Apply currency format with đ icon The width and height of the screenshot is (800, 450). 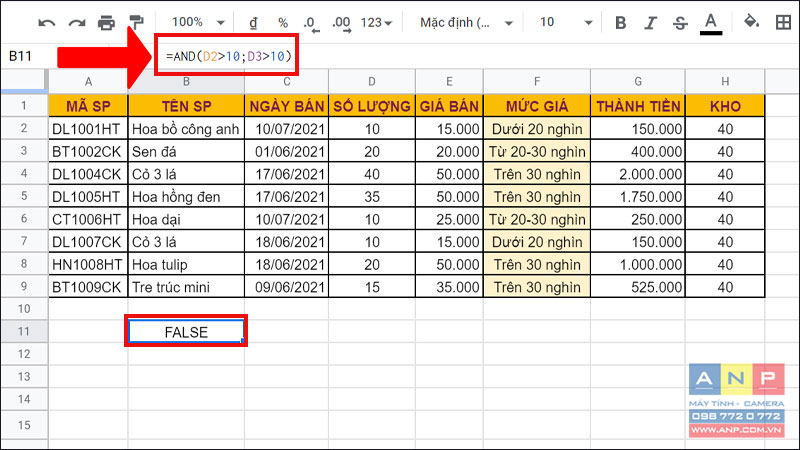(x=253, y=22)
